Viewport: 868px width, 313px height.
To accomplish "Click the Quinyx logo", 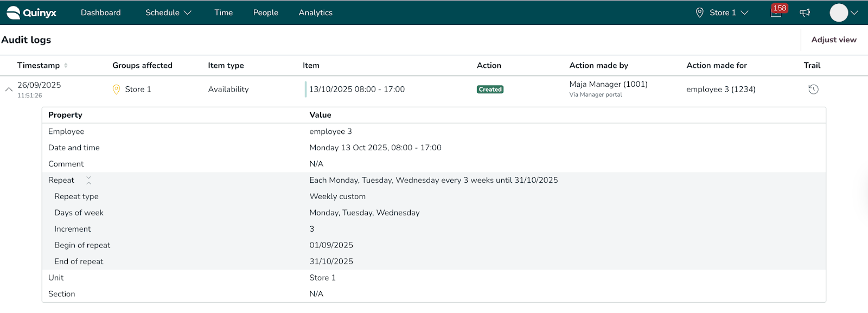I will point(31,12).
